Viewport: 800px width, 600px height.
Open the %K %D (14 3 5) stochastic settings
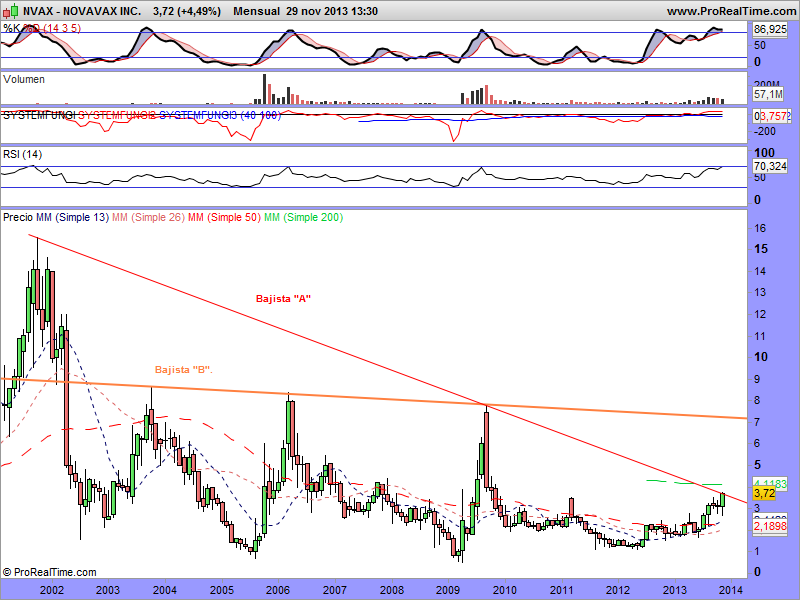pyautogui.click(x=42, y=28)
